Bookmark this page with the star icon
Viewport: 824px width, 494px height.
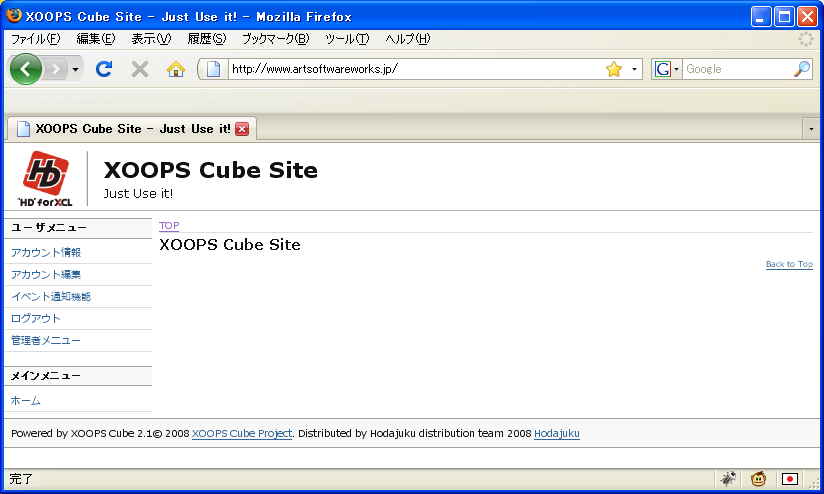(614, 69)
